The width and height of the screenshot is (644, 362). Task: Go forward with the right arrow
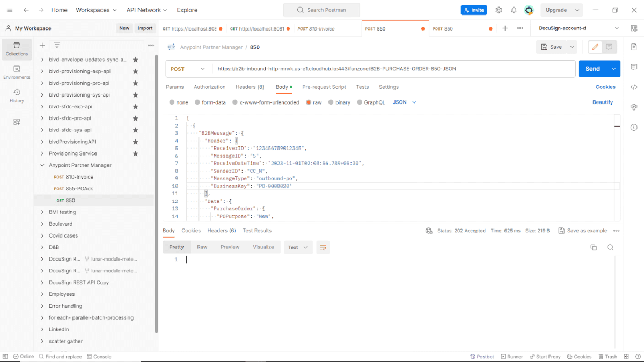(41, 10)
